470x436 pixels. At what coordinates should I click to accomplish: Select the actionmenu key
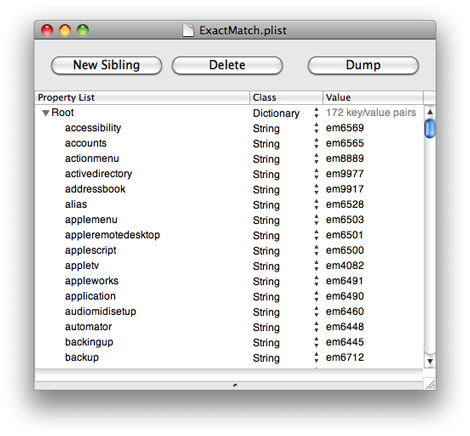pos(92,159)
